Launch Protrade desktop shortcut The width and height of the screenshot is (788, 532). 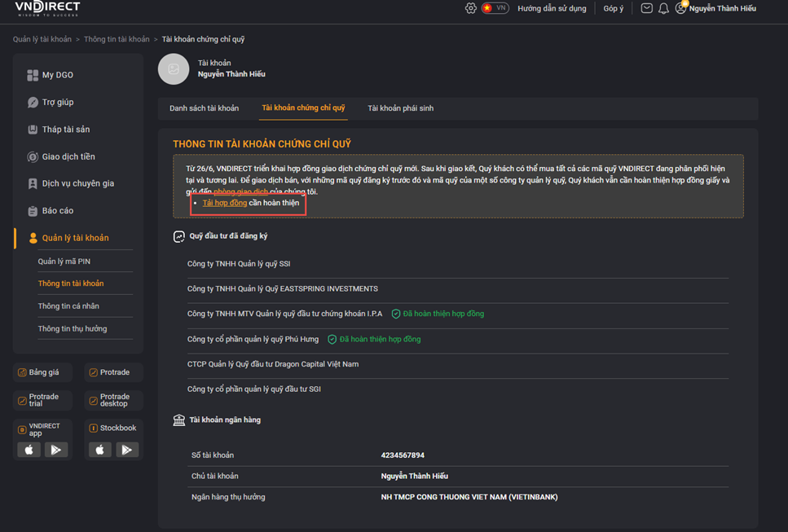coord(113,400)
